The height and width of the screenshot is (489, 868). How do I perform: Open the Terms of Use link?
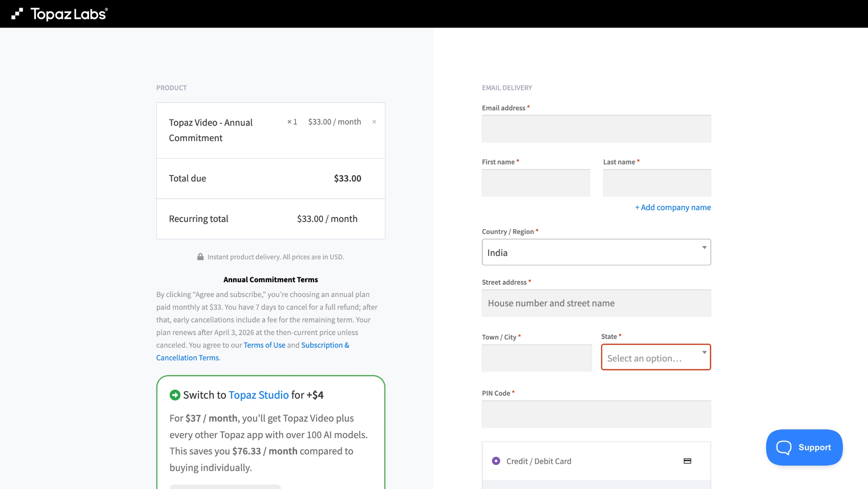(x=264, y=345)
